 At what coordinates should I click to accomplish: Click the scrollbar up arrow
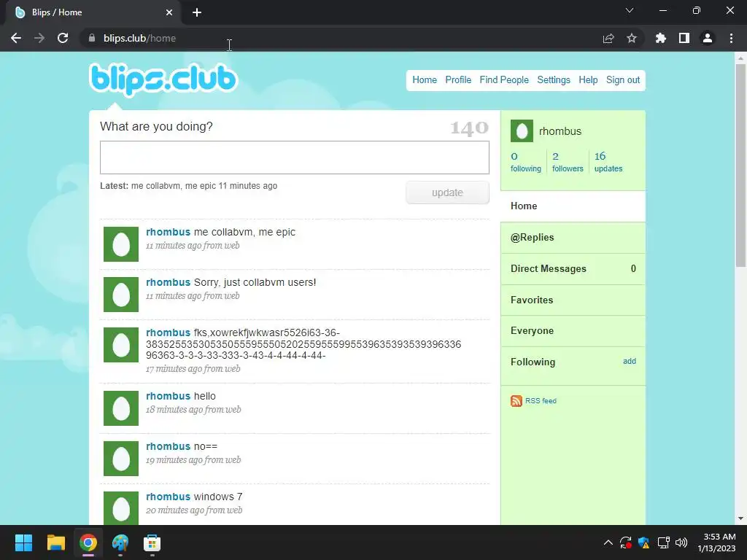coord(740,58)
